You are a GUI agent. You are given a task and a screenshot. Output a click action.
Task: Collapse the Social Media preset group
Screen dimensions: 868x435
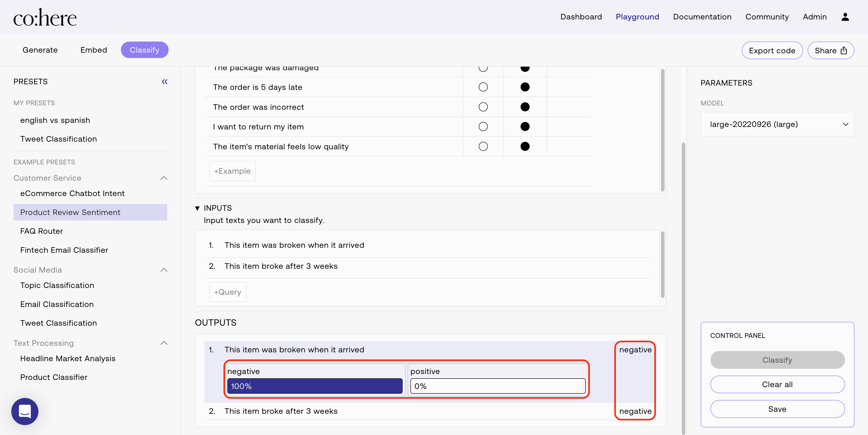coord(164,270)
